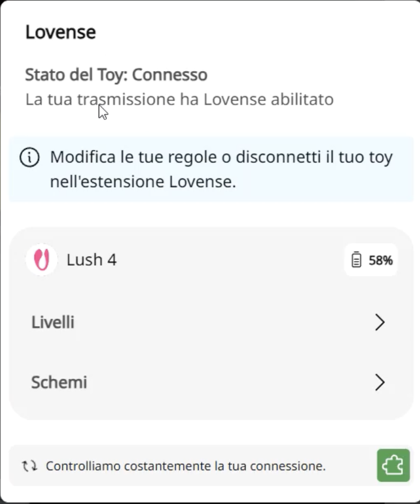Click "La tua trasmissione ha Lovense abilitato" text

179,99
